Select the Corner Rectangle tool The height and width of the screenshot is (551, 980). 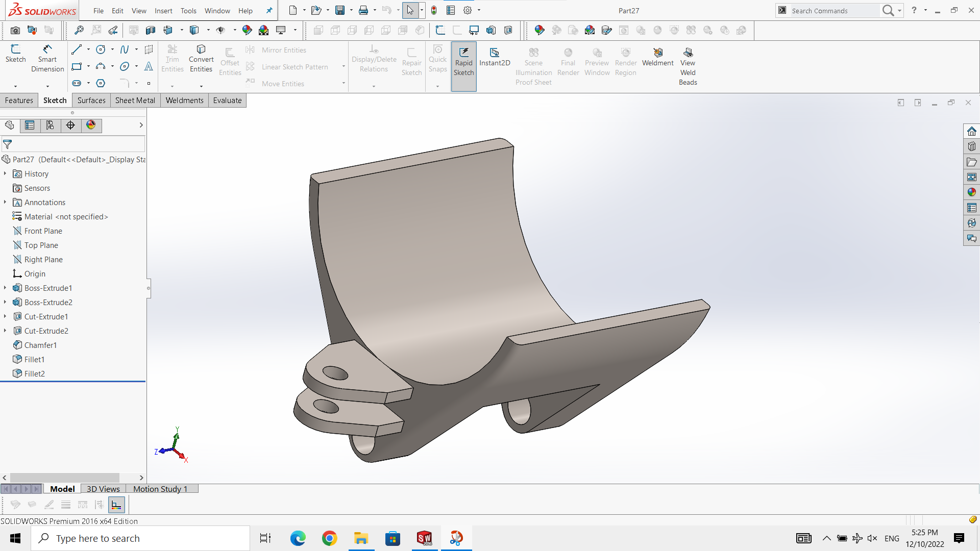click(77, 66)
